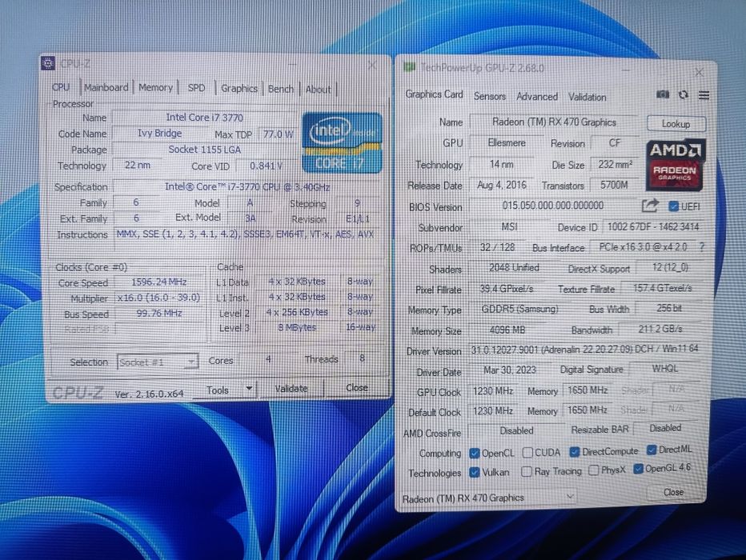Toggle the DirectML checkbox
Screen dimensions: 746x560
(x=652, y=450)
